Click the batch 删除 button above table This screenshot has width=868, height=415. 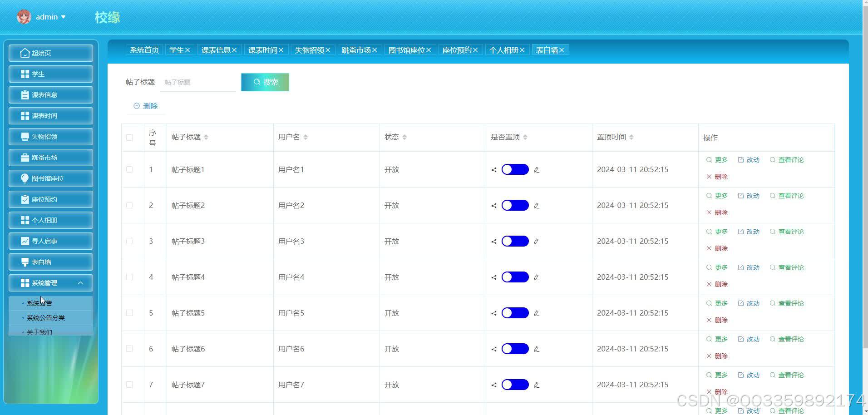coord(146,106)
